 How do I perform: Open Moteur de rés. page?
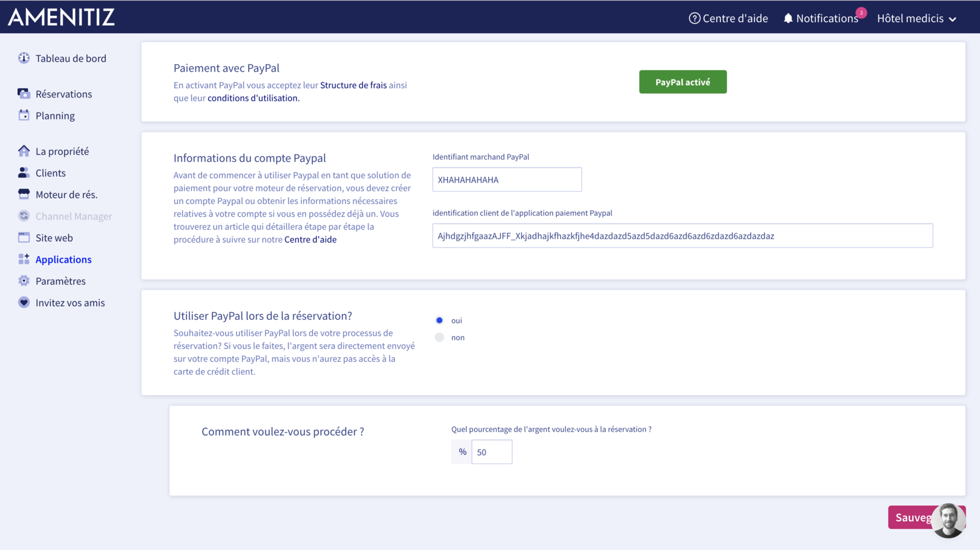coord(66,194)
